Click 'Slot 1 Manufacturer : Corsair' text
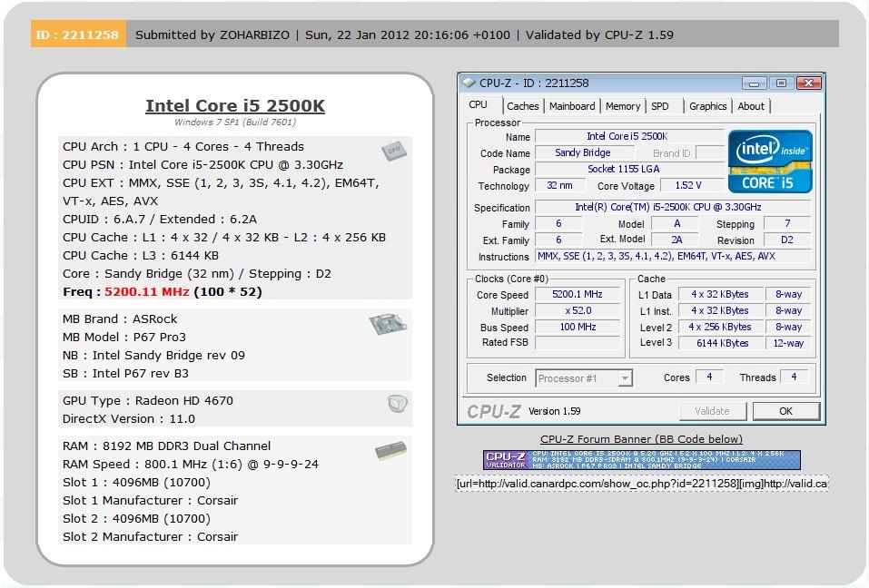 click(150, 501)
